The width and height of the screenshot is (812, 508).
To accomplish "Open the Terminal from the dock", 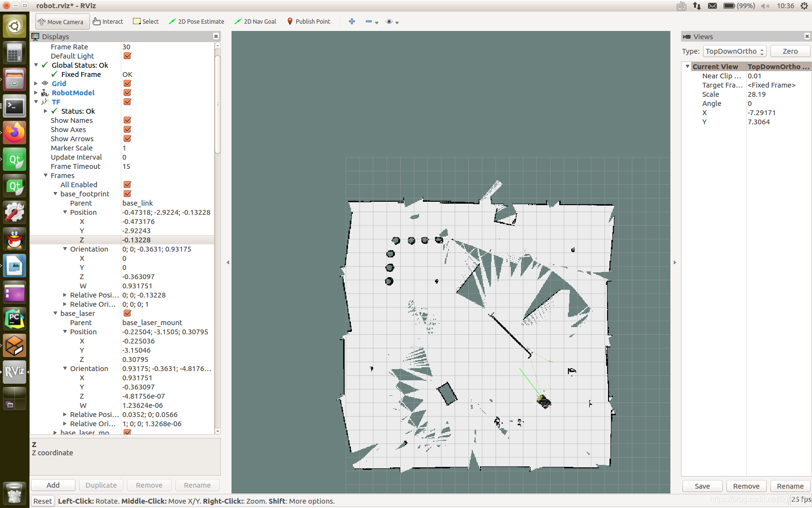I will coord(14,106).
